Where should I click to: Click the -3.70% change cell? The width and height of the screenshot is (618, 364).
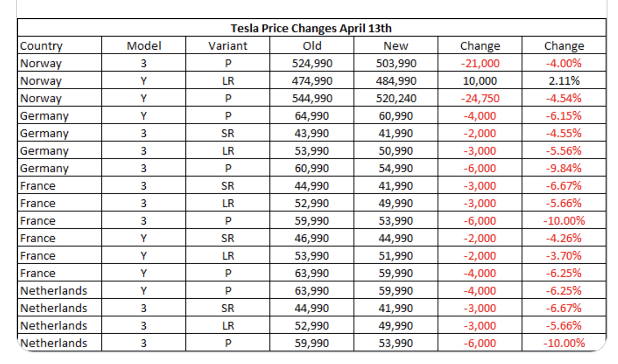(564, 256)
